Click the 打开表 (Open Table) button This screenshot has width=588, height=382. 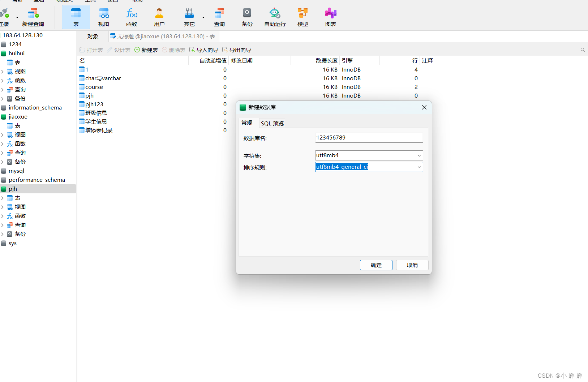[91, 50]
